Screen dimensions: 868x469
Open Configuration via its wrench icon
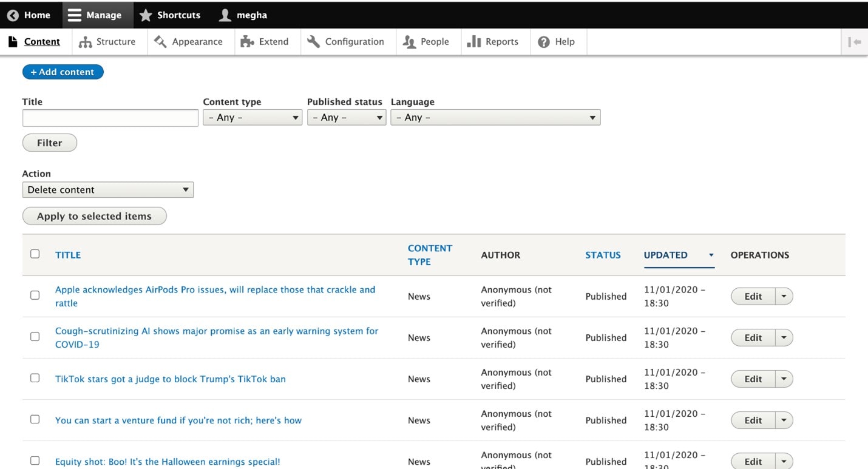coord(313,42)
